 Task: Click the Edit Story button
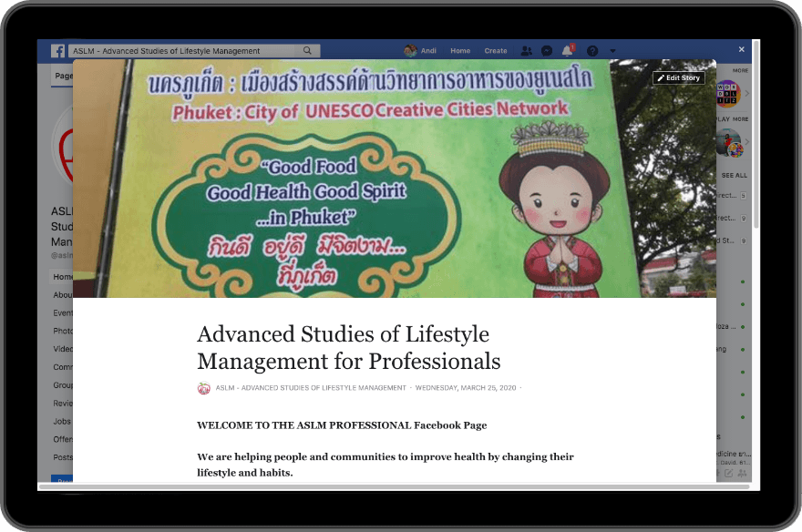[x=679, y=77]
